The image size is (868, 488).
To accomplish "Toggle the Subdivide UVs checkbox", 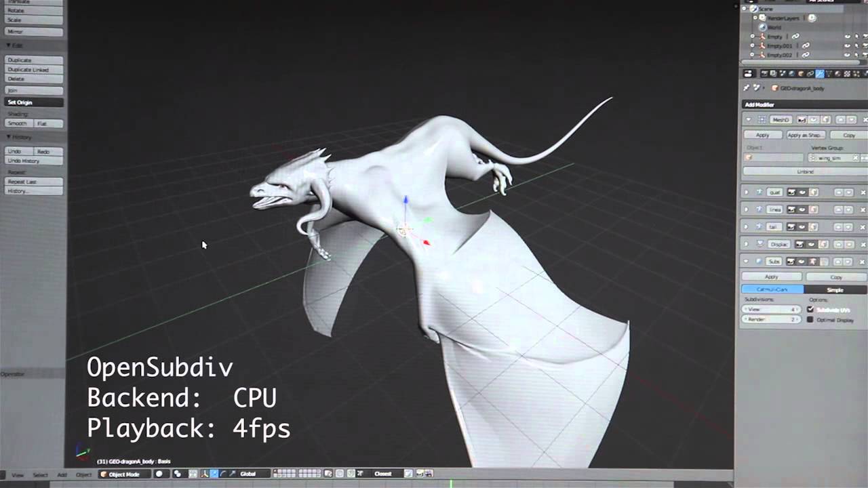I will coord(810,310).
